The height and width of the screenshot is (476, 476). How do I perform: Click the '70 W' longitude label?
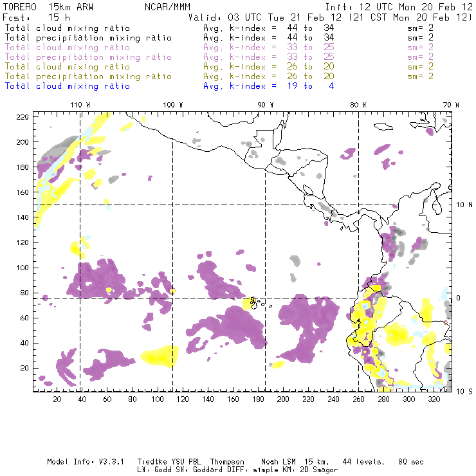451,105
